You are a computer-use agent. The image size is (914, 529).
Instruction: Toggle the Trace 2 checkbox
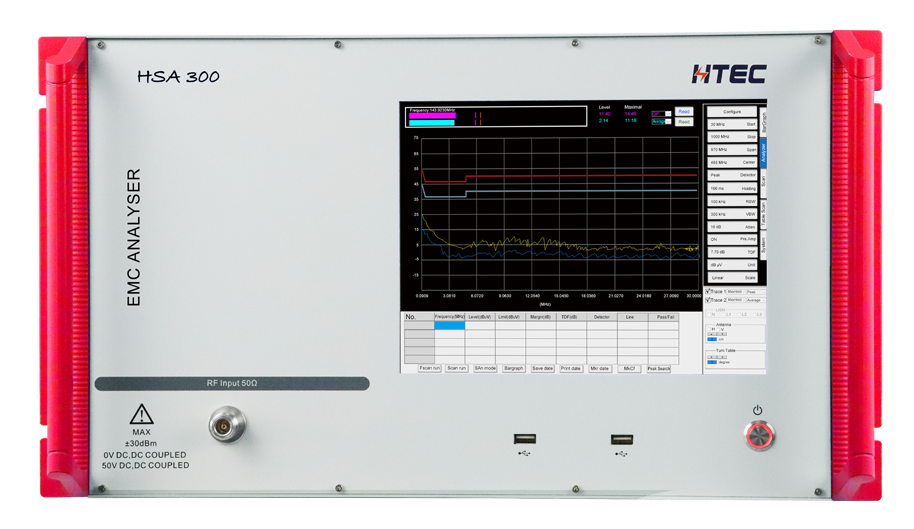click(707, 299)
